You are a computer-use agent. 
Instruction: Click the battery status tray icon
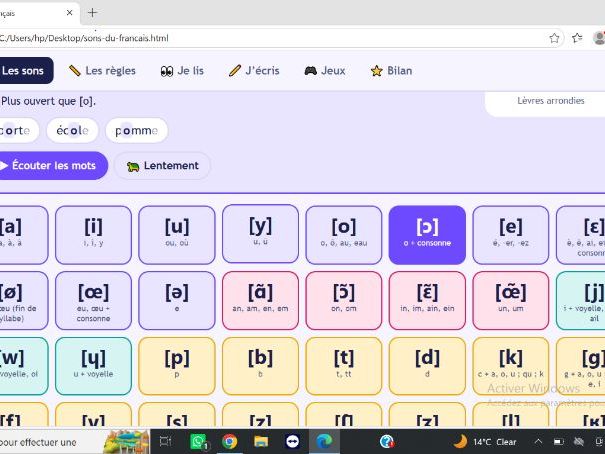pyautogui.click(x=558, y=442)
